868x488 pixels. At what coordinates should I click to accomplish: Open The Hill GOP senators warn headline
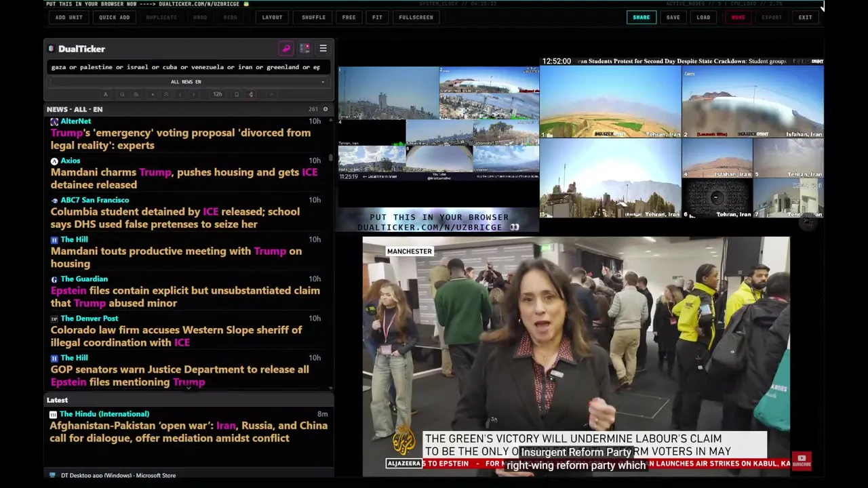click(x=180, y=375)
